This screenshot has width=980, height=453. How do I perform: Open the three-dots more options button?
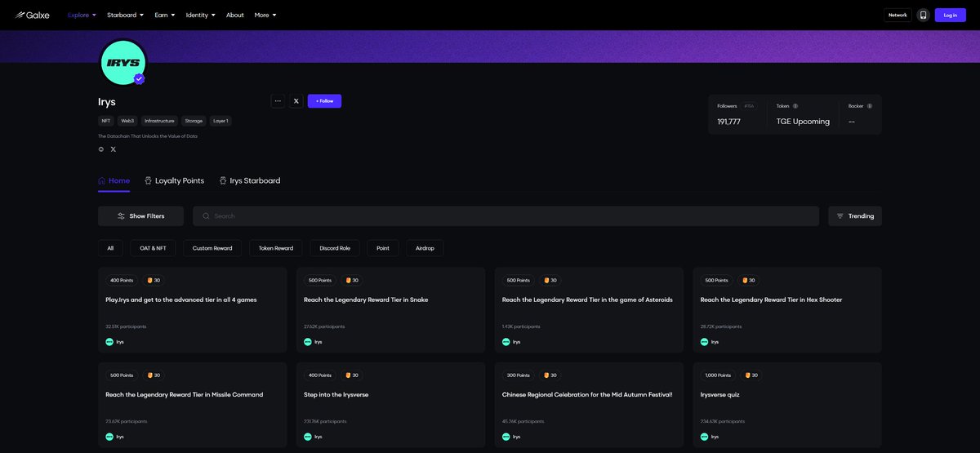click(278, 101)
